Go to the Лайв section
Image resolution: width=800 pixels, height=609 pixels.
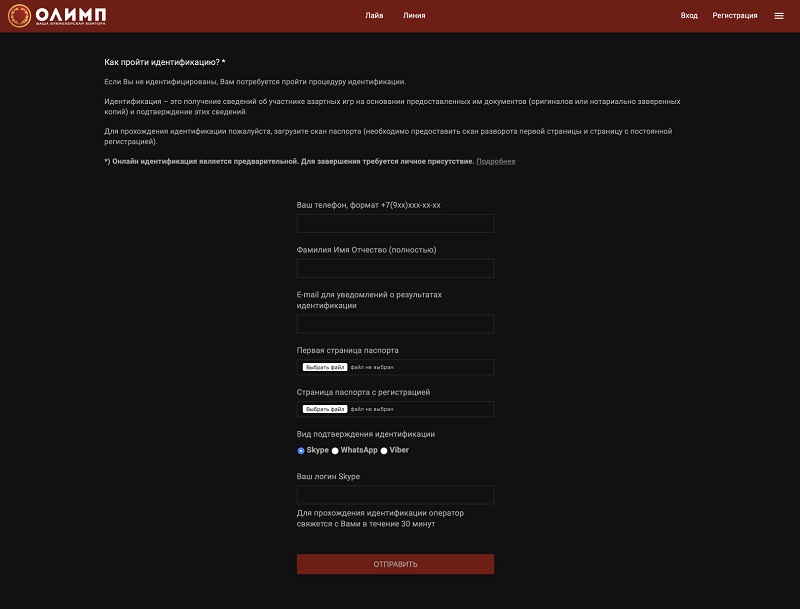click(x=374, y=16)
